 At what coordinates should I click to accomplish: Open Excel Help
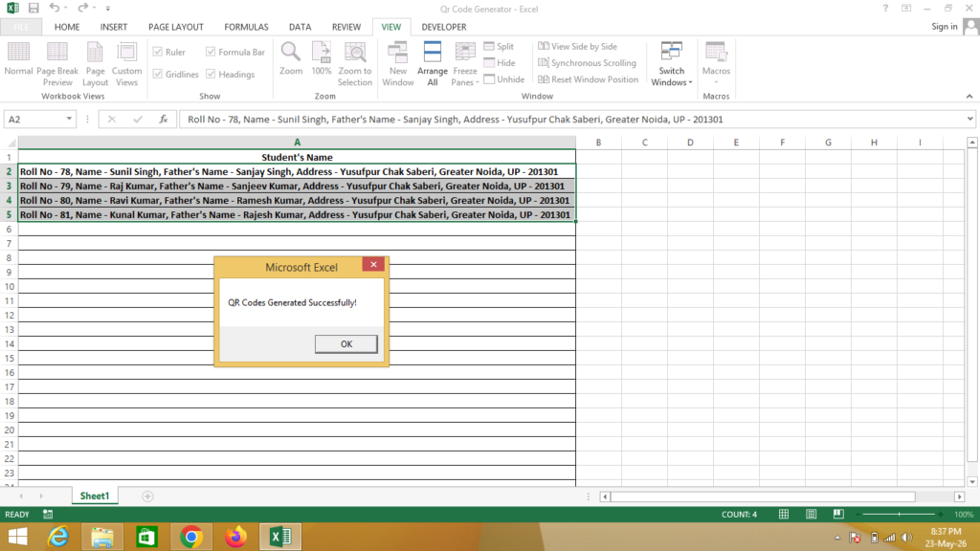pos(885,8)
